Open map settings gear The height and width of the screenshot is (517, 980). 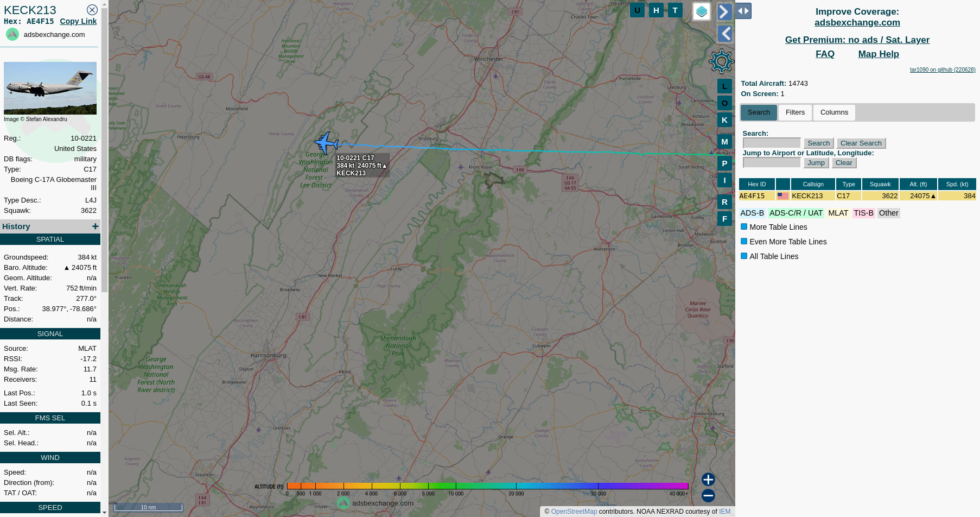[722, 61]
